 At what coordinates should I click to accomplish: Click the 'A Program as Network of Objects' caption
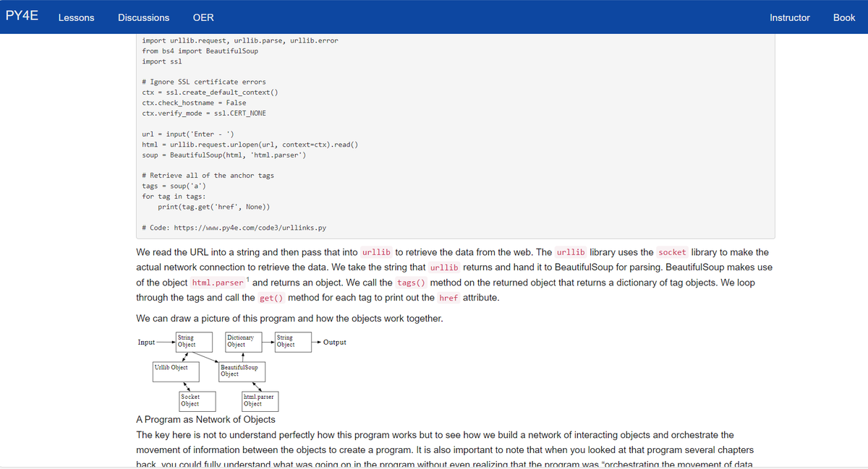[205, 419]
